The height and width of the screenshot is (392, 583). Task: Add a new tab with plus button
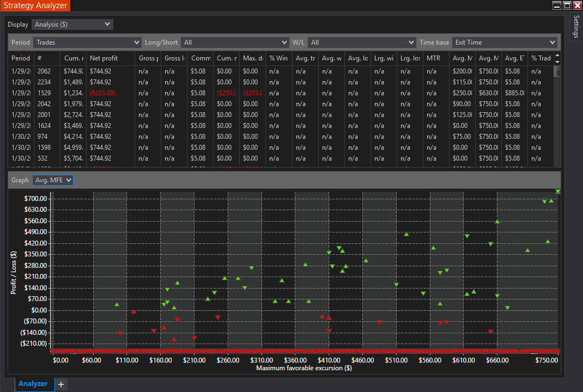click(x=62, y=384)
